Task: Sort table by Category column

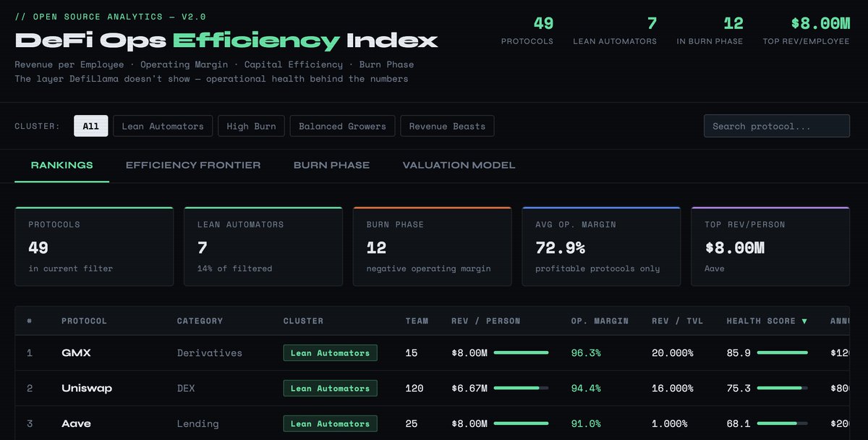Action: point(200,321)
